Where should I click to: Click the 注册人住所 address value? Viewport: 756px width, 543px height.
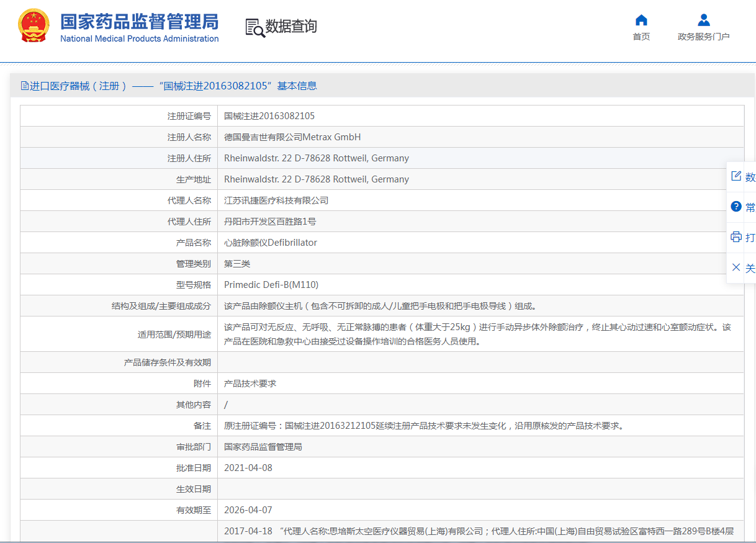point(317,158)
